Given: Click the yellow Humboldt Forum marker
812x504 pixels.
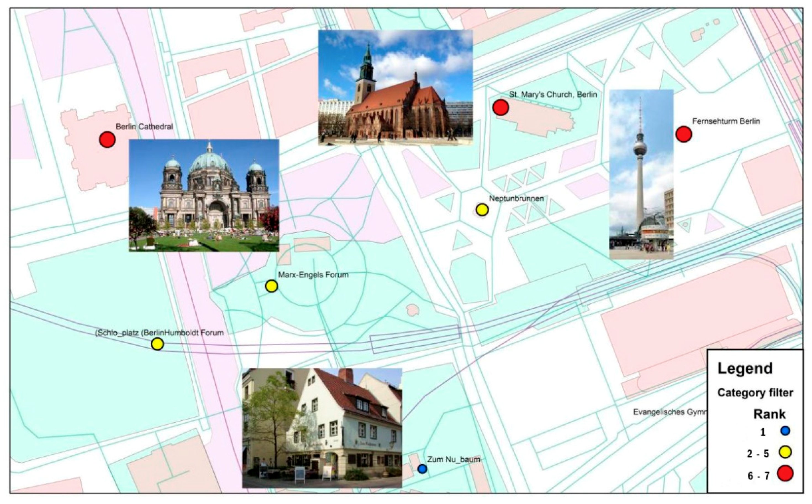Looking at the screenshot, I should (x=157, y=344).
